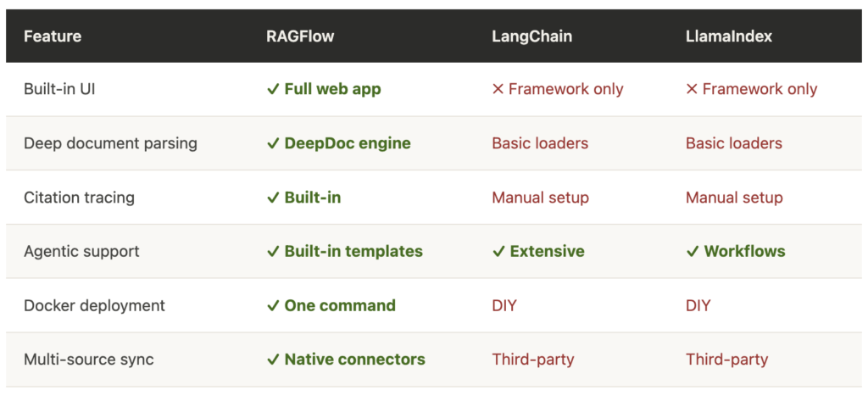Click the checkmark beside "Workflows"

point(693,251)
